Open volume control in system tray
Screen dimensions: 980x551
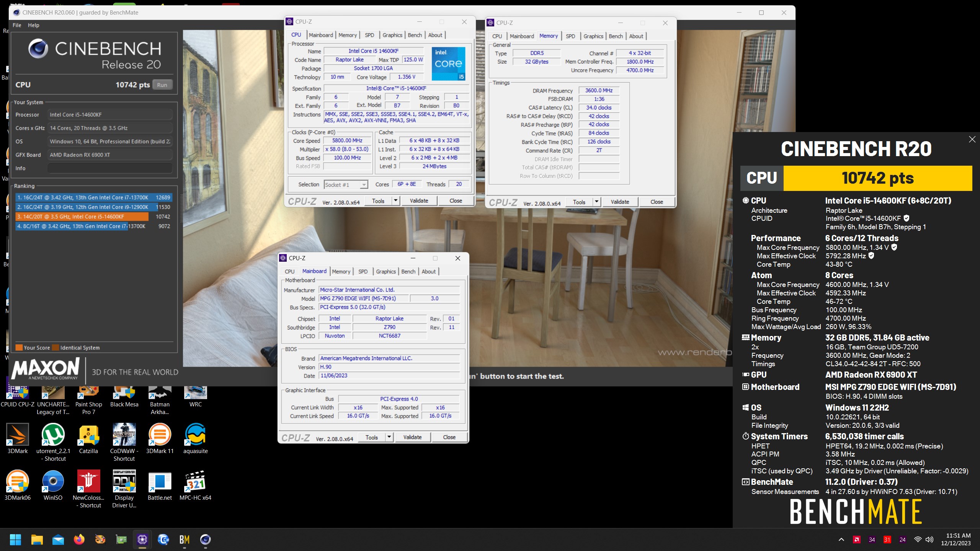(x=929, y=540)
